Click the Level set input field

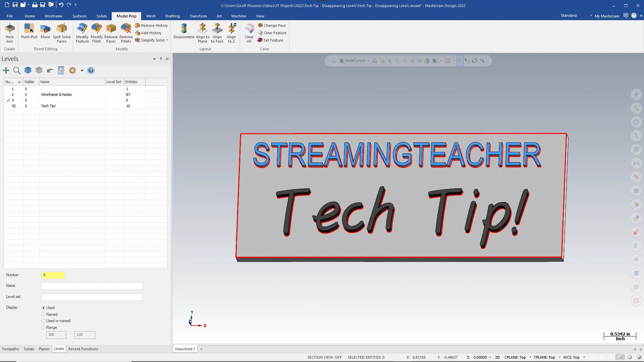click(92, 297)
